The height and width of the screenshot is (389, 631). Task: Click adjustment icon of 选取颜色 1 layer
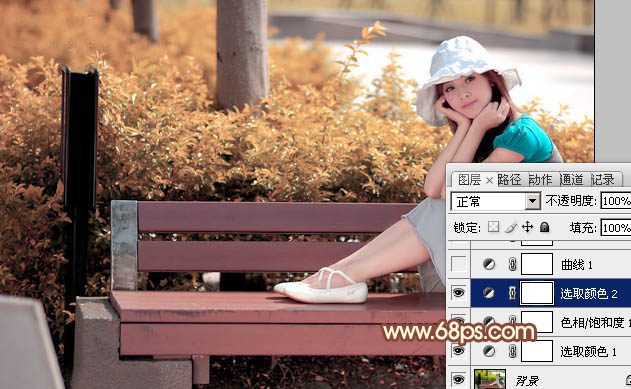click(489, 351)
